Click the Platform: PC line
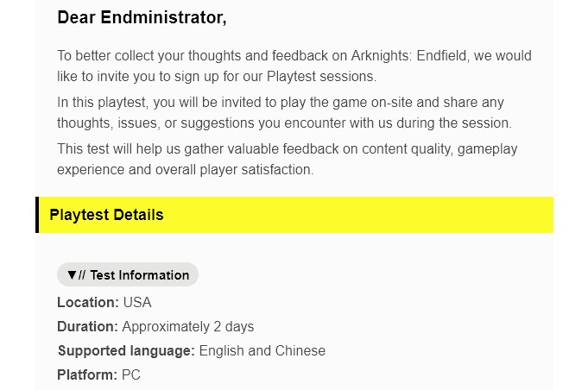 coord(98,374)
